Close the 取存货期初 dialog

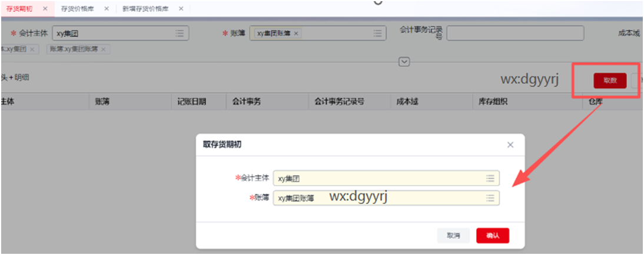click(510, 145)
